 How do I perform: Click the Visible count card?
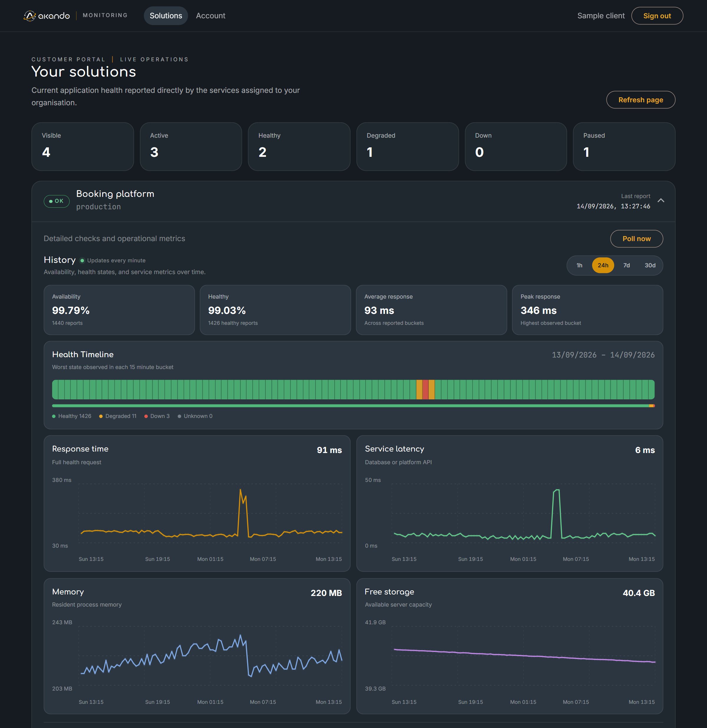click(x=82, y=146)
